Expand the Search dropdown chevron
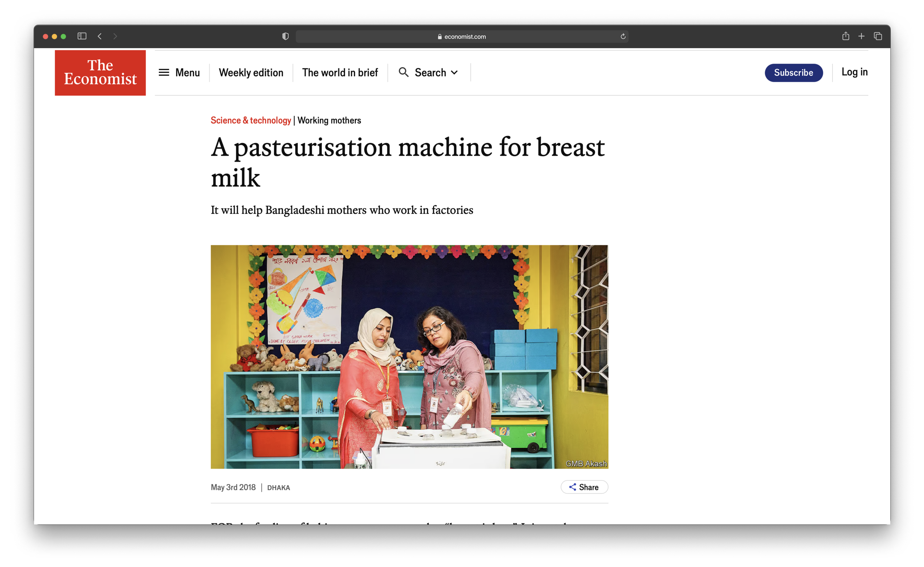Screen dimensions: 924x567 (x=454, y=72)
